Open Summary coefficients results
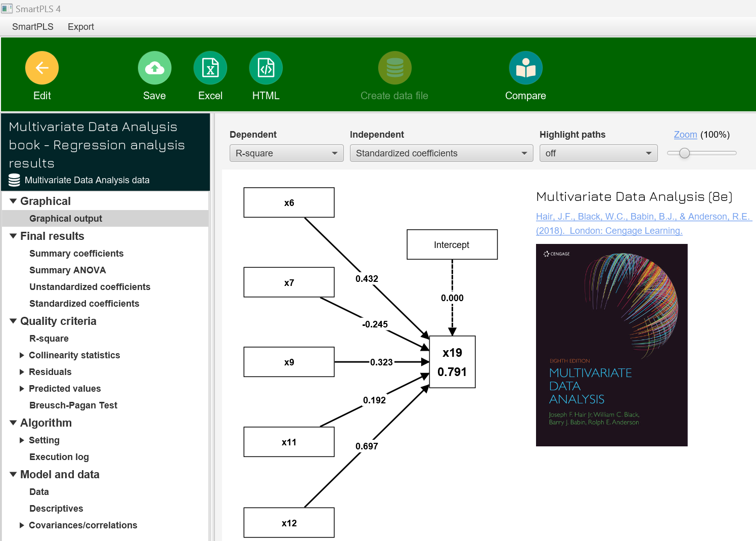Viewport: 756px width, 541px height. (76, 254)
